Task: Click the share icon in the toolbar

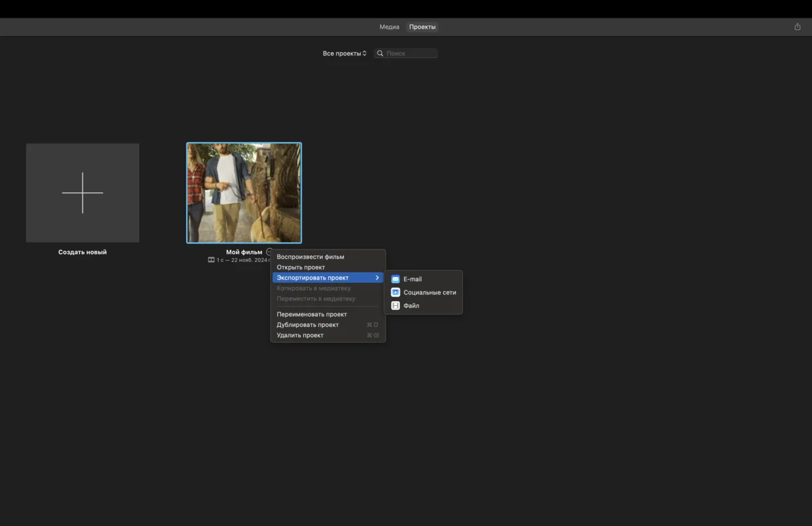Action: click(797, 27)
